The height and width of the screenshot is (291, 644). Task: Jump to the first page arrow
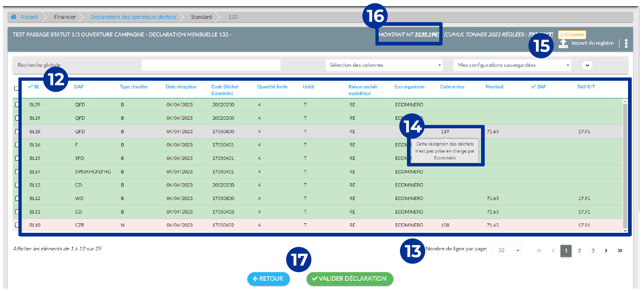(x=539, y=250)
